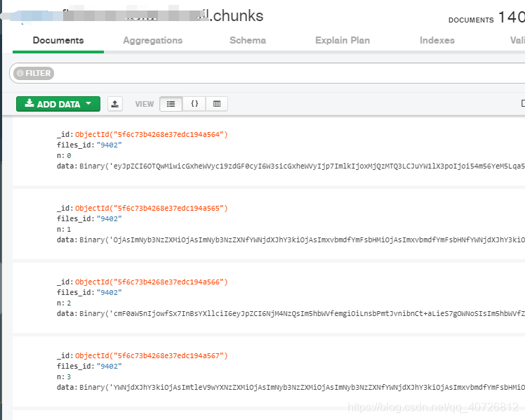Click Binary data starting with eyJpZCI6

click(x=302, y=166)
